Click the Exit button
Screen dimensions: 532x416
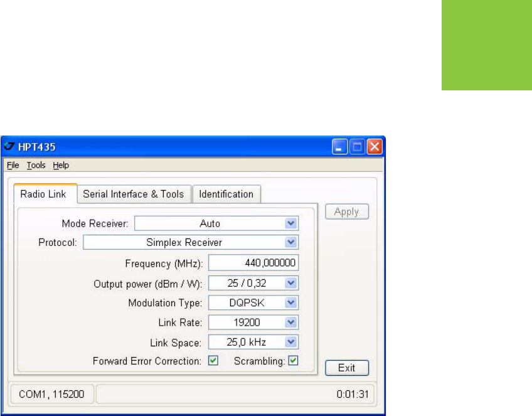click(347, 368)
